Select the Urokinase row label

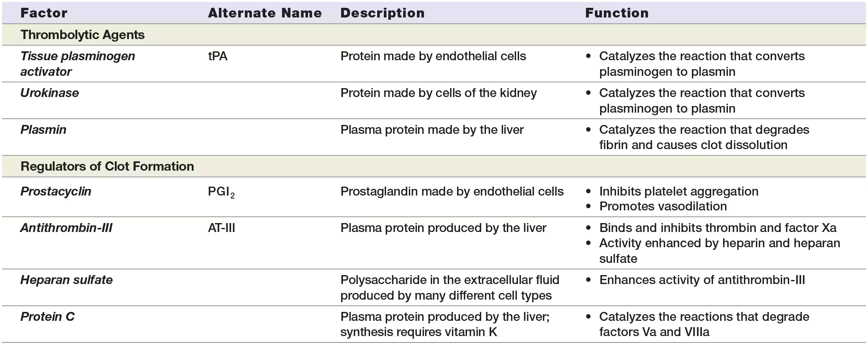[49, 93]
